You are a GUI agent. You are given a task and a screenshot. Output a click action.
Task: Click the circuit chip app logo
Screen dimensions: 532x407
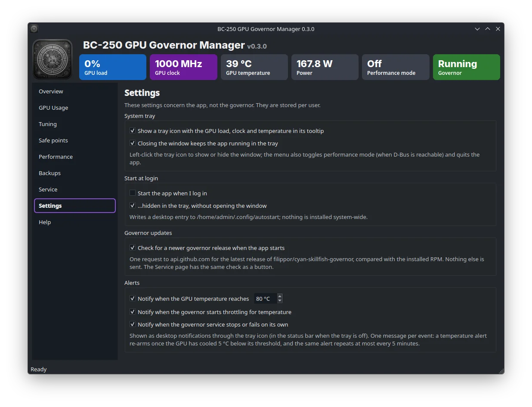coord(53,59)
